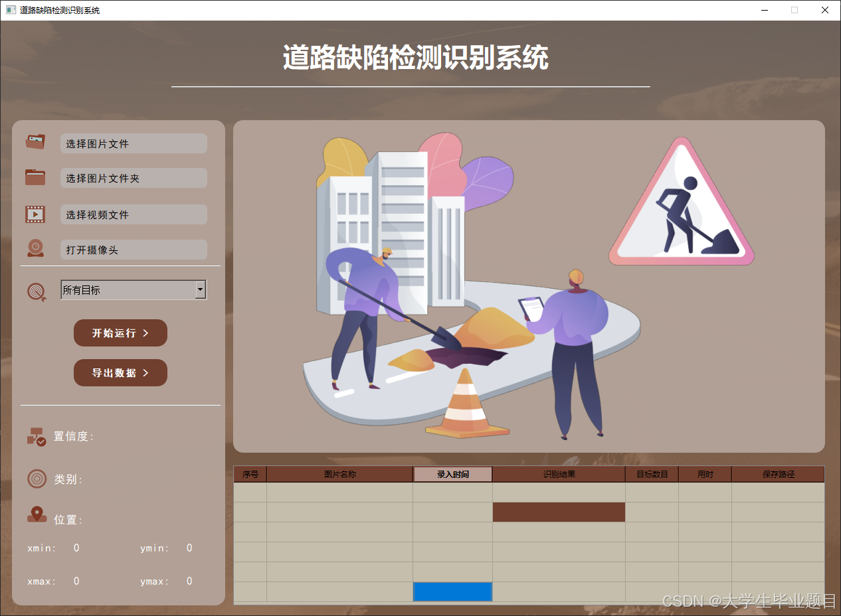Image resolution: width=841 pixels, height=616 pixels.
Task: Click the 保存路径 column header
Action: pos(779,474)
